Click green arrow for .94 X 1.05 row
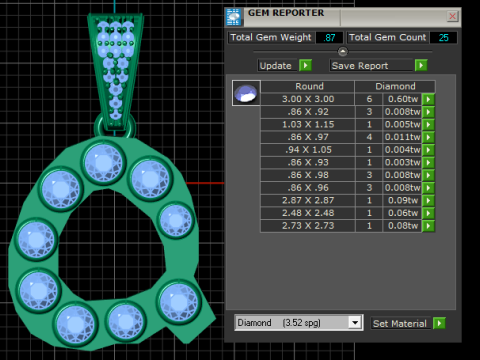This screenshot has height=360, width=480. point(428,150)
